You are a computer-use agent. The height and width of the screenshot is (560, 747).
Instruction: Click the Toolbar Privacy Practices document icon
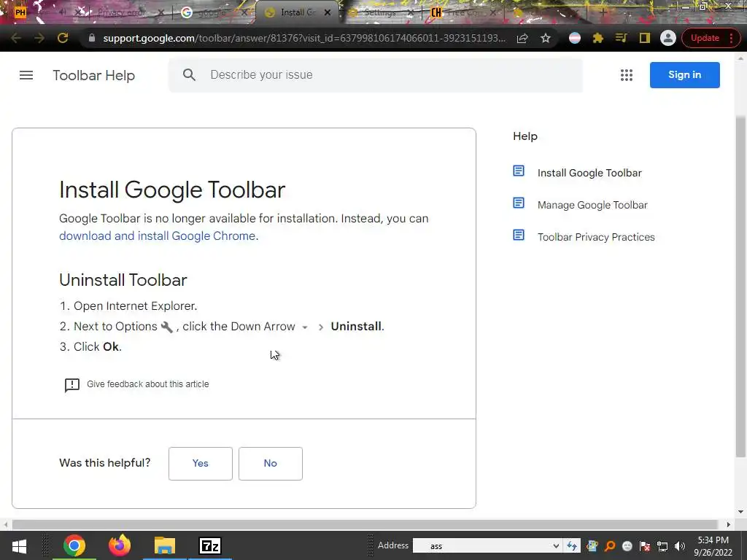tap(519, 236)
